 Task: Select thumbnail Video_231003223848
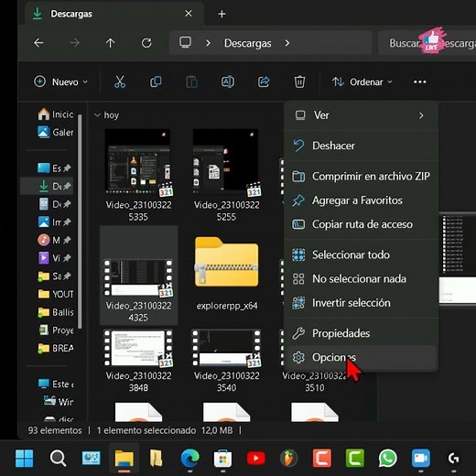(x=138, y=348)
